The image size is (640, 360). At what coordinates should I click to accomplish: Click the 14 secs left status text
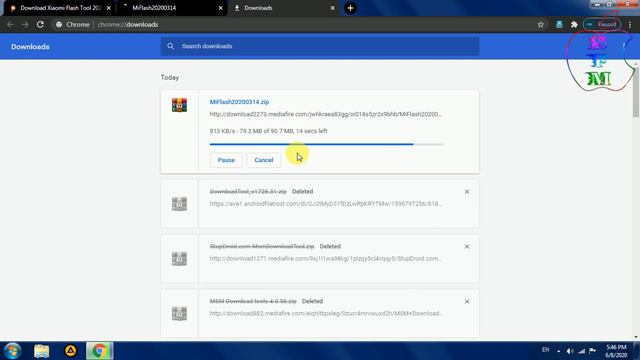(x=311, y=131)
